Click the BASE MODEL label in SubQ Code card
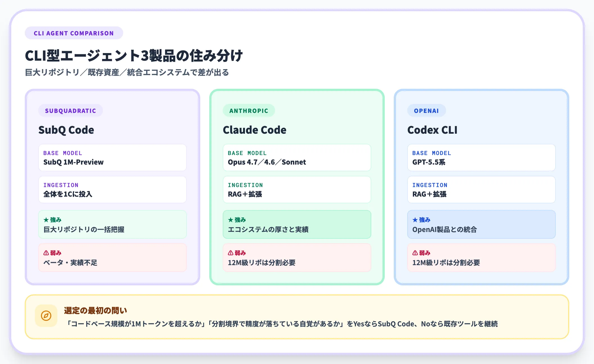Image resolution: width=594 pixels, height=364 pixels. click(x=63, y=153)
